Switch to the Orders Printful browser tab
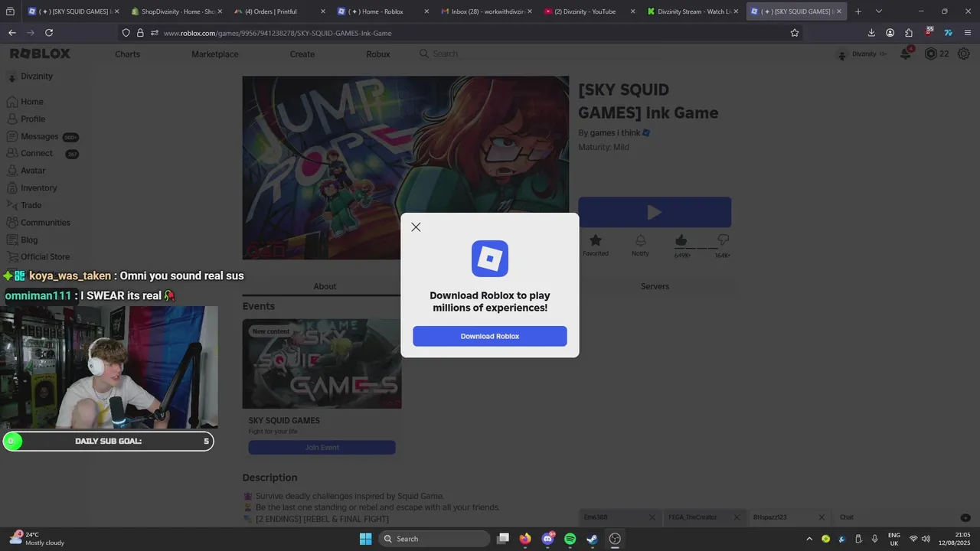Viewport: 980px width, 551px height. (279, 11)
